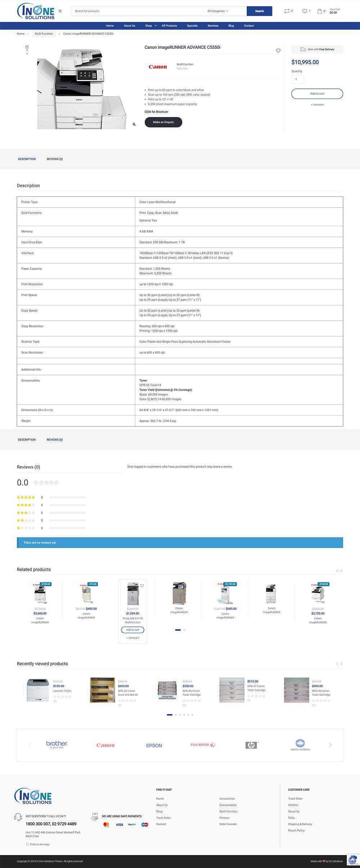Click the HP brand logo
This screenshot has width=360, height=868.
[252, 745]
